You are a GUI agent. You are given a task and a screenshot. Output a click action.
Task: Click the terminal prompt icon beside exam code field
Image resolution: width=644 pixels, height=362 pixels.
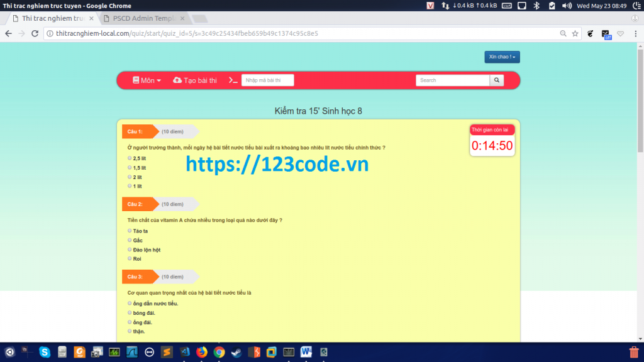point(233,80)
